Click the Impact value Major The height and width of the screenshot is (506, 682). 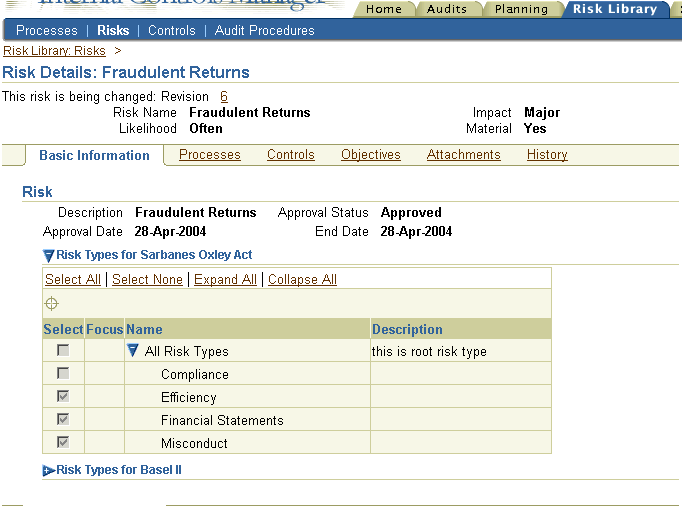[x=542, y=113]
